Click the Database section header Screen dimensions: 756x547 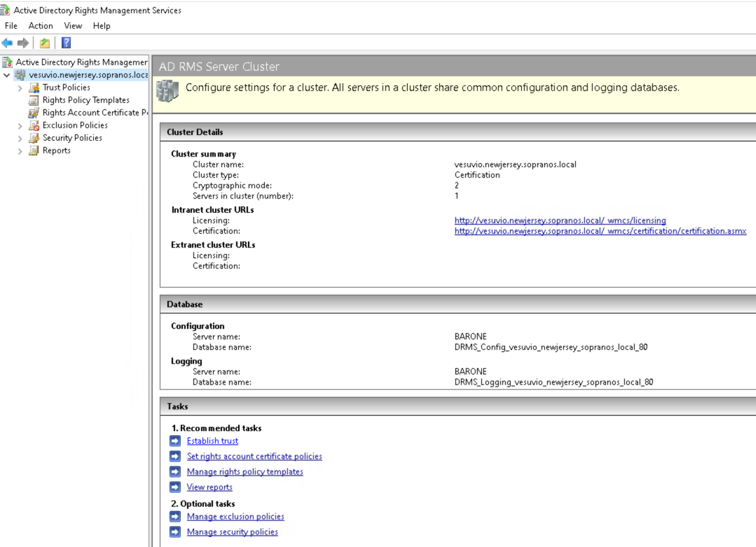(x=458, y=305)
